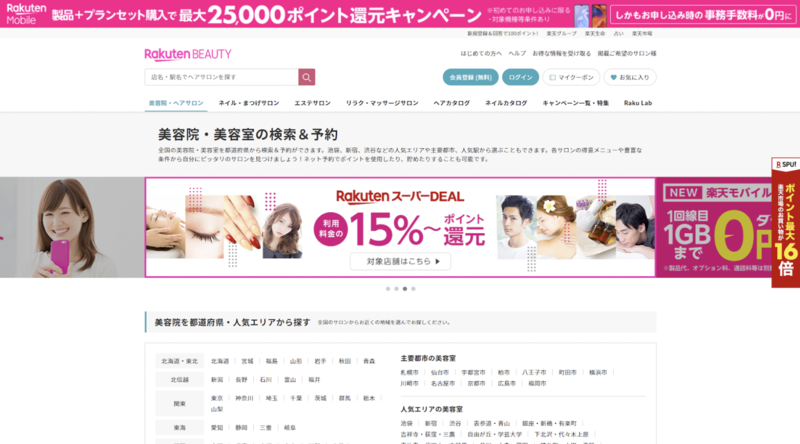Select 静岡 prefecture link
This screenshot has width=800, height=444.
coord(241,428)
